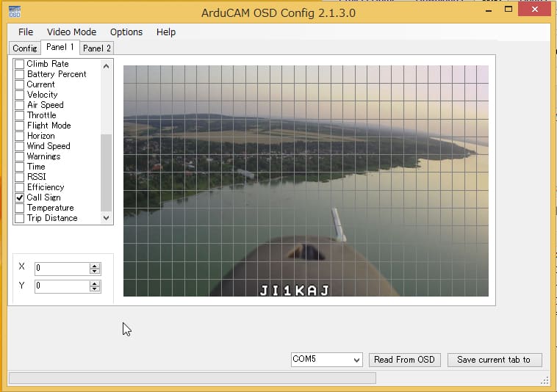The height and width of the screenshot is (392, 557).
Task: Increase Y value with up spinner arrow
Action: click(94, 283)
